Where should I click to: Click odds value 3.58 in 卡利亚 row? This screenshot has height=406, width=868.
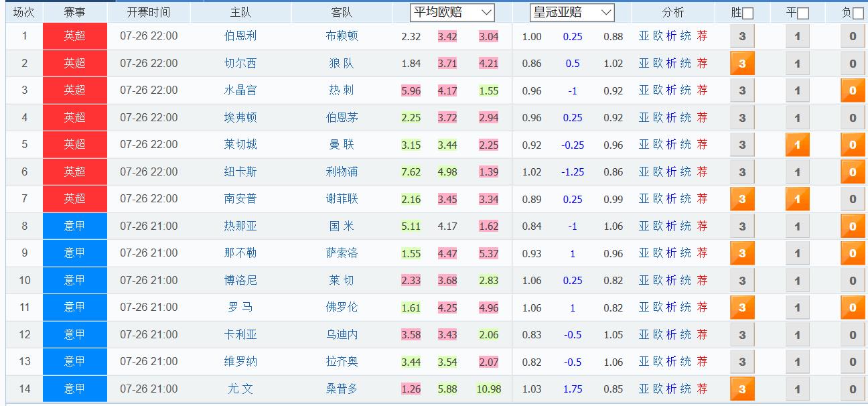pyautogui.click(x=411, y=334)
